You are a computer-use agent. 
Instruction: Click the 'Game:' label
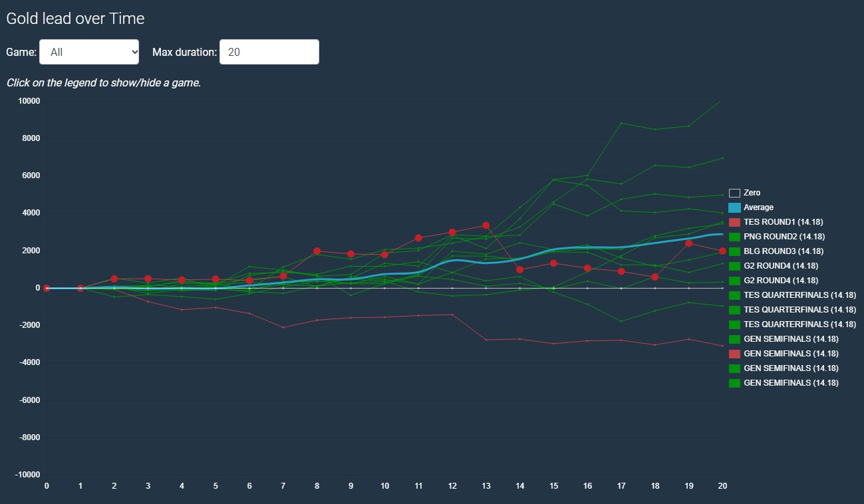(21, 52)
